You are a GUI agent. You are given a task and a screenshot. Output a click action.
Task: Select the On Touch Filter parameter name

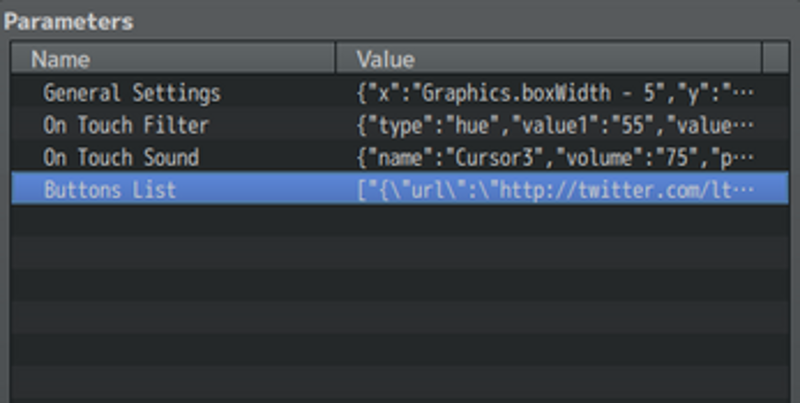126,125
